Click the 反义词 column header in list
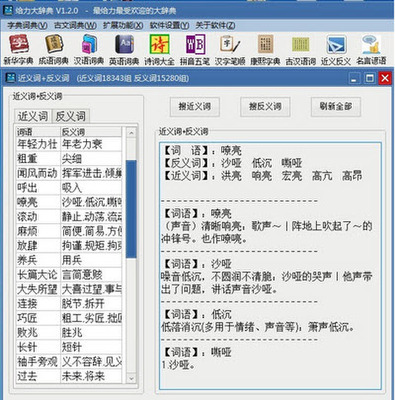Screen dimensions: 395x400 (91, 132)
